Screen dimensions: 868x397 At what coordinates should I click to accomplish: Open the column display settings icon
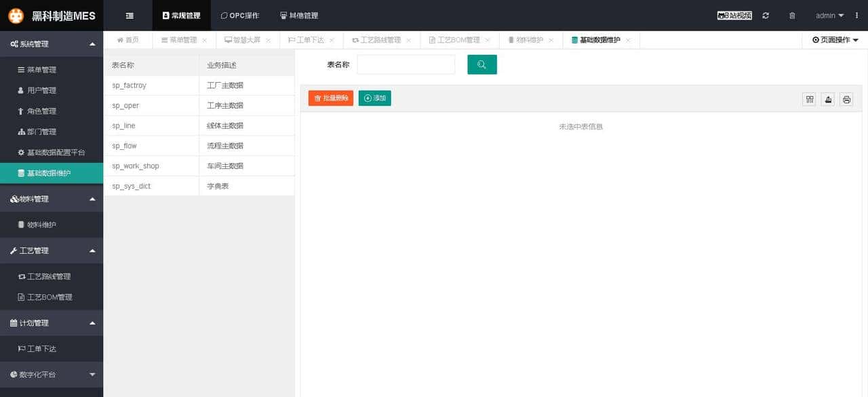[809, 99]
